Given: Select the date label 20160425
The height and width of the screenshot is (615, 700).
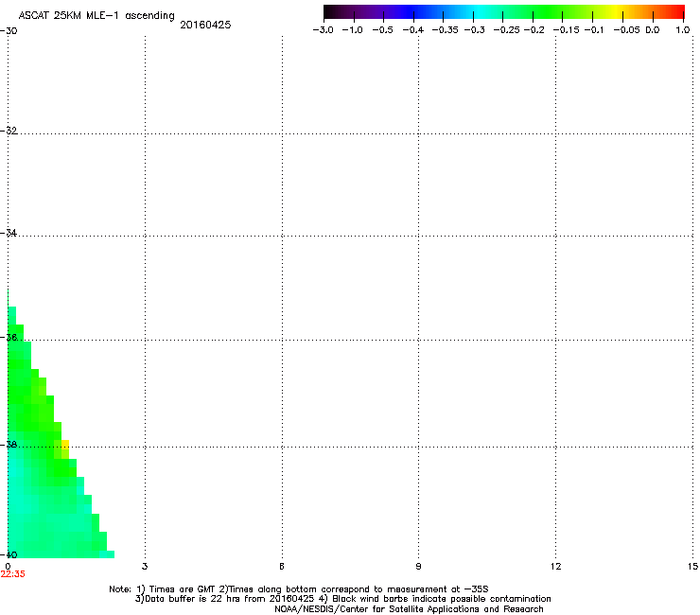Looking at the screenshot, I should point(205,25).
